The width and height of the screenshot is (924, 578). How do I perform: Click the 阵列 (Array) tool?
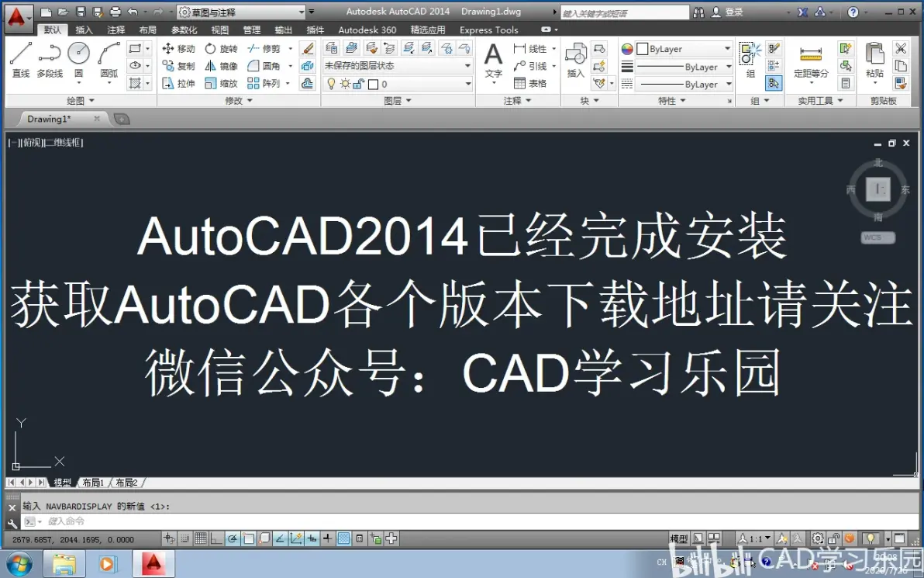point(264,84)
